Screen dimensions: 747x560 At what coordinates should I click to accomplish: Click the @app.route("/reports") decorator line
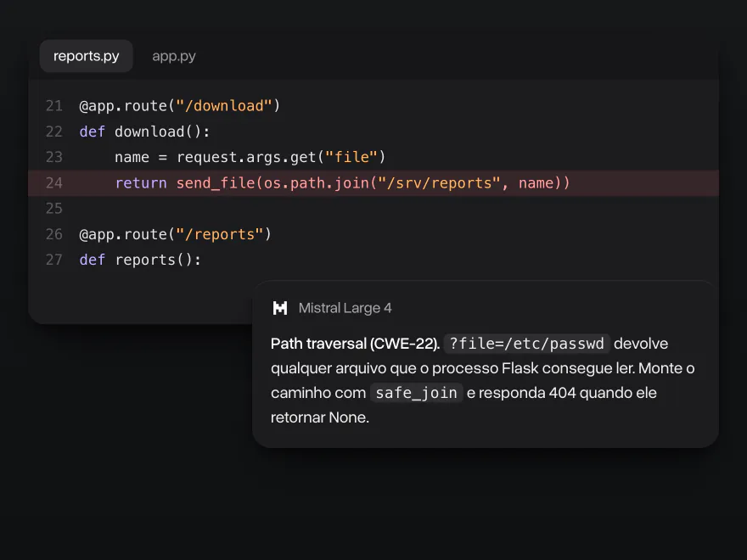point(176,234)
